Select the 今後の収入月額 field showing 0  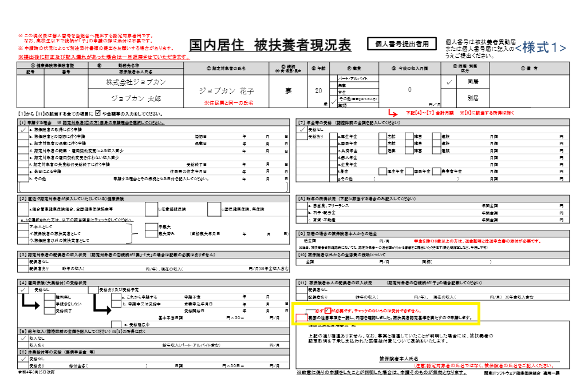(x=409, y=90)
